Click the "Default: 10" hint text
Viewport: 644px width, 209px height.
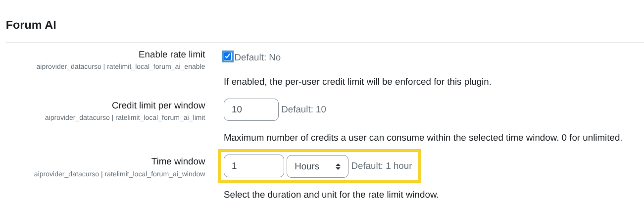click(x=303, y=109)
